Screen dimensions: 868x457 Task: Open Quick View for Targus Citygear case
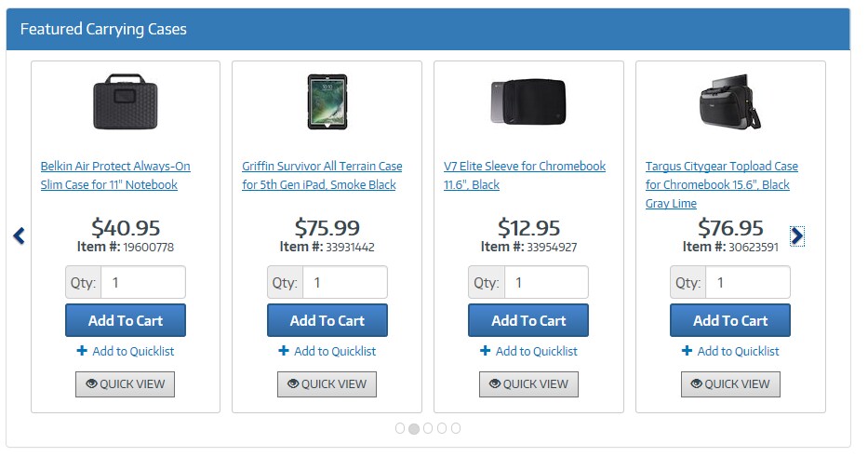pyautogui.click(x=730, y=383)
